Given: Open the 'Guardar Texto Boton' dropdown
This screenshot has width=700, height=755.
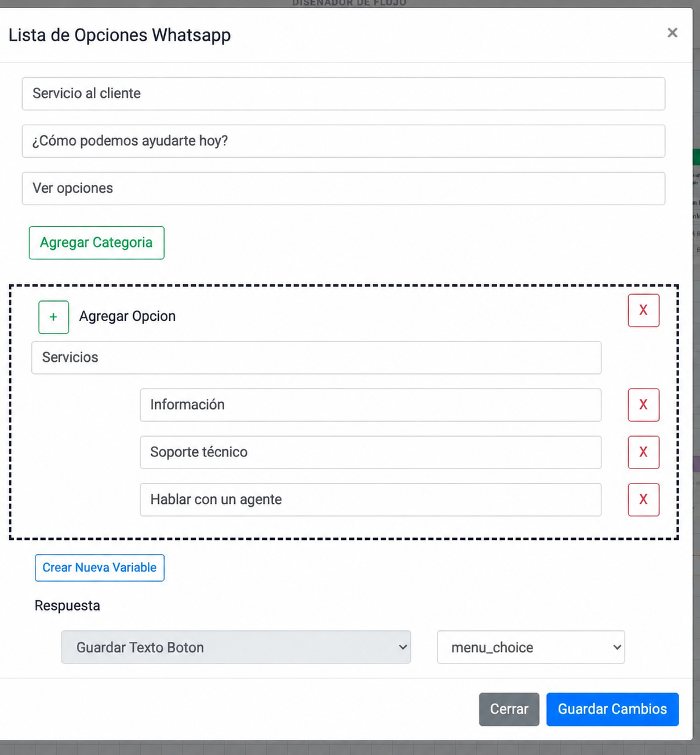Looking at the screenshot, I should 236,647.
